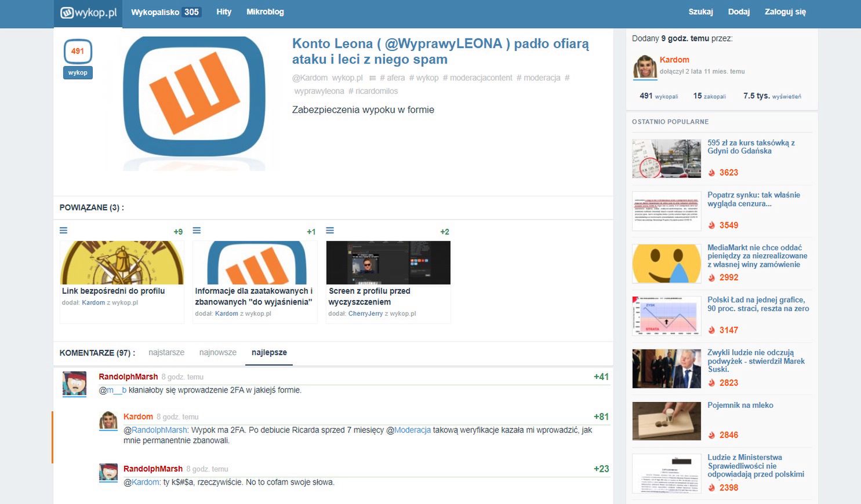The image size is (861, 504).
Task: Open menu icon above Link bezpośredni do profilu
Action: point(64,231)
